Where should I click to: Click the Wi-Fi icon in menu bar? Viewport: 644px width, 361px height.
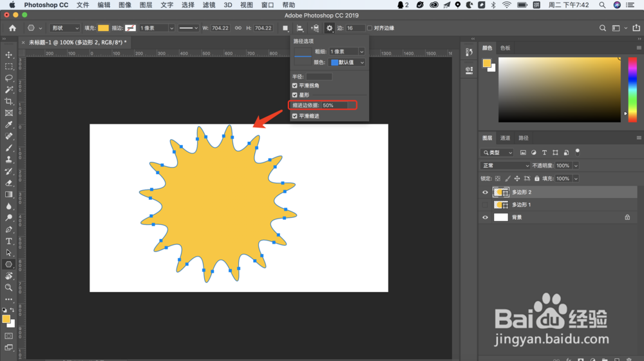click(507, 5)
